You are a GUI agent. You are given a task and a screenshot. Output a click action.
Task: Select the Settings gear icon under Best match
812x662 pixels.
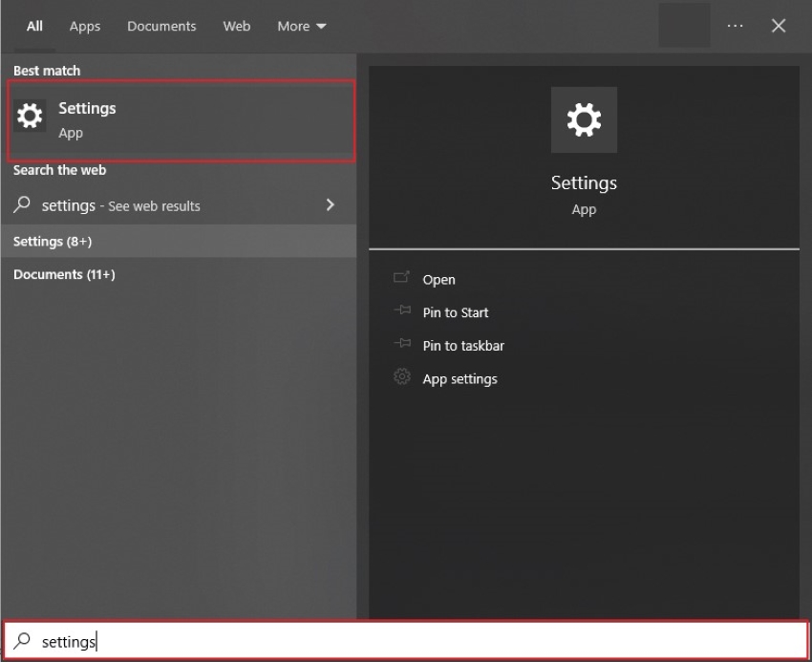point(30,116)
